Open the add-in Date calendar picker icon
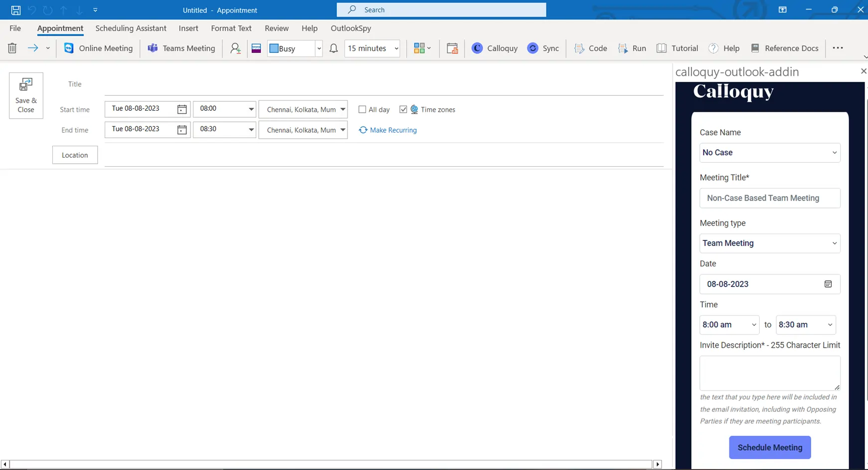Screen dimensions: 868x470 (x=828, y=284)
